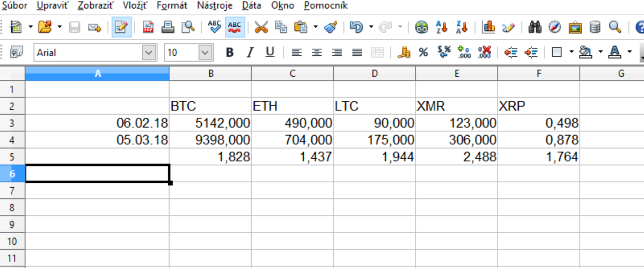
Task: Select column header B
Action: coord(210,74)
